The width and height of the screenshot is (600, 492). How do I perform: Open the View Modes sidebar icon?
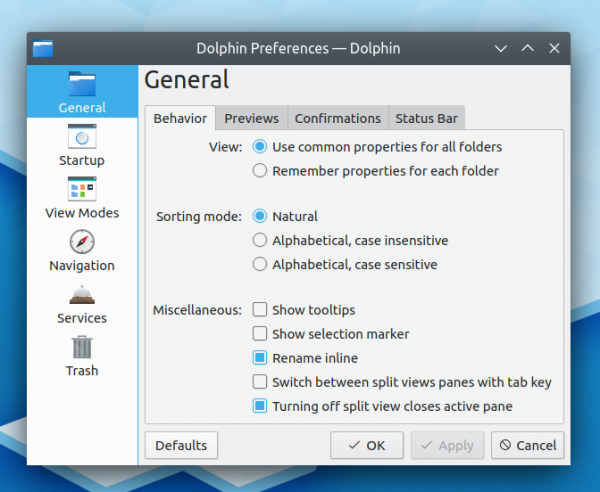click(x=82, y=189)
